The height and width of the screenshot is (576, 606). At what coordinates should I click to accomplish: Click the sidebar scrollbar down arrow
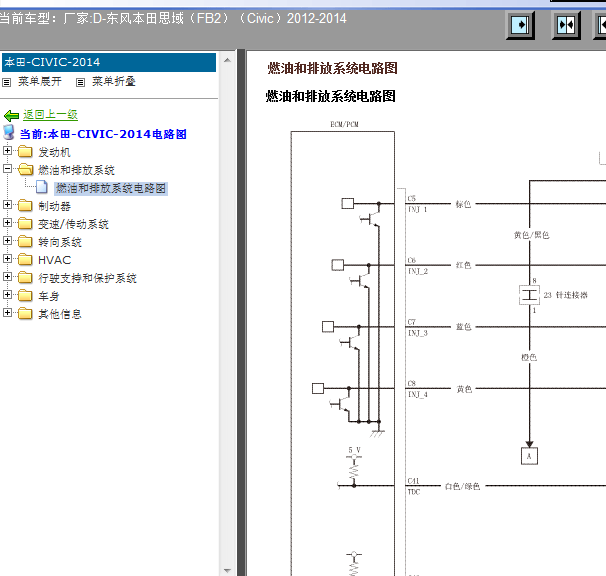[227, 571]
